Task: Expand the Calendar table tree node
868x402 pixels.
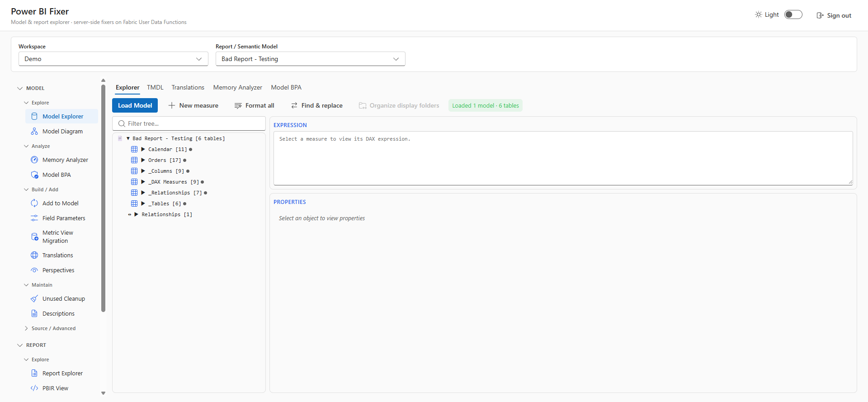Action: pyautogui.click(x=143, y=149)
